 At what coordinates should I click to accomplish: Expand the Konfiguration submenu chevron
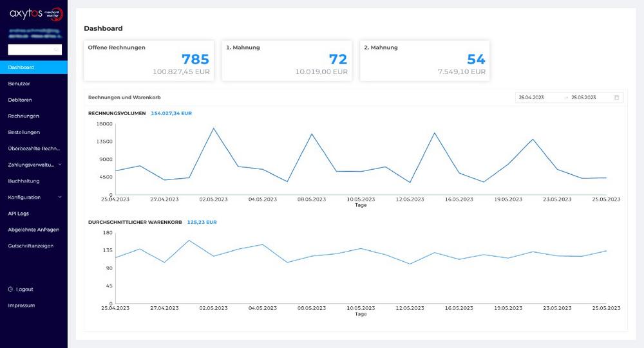(x=60, y=197)
